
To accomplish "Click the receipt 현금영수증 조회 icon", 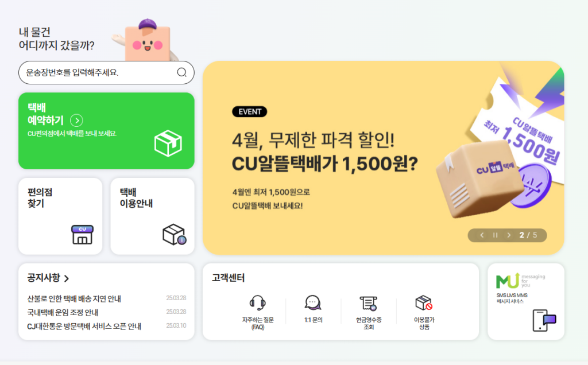I will click(368, 303).
